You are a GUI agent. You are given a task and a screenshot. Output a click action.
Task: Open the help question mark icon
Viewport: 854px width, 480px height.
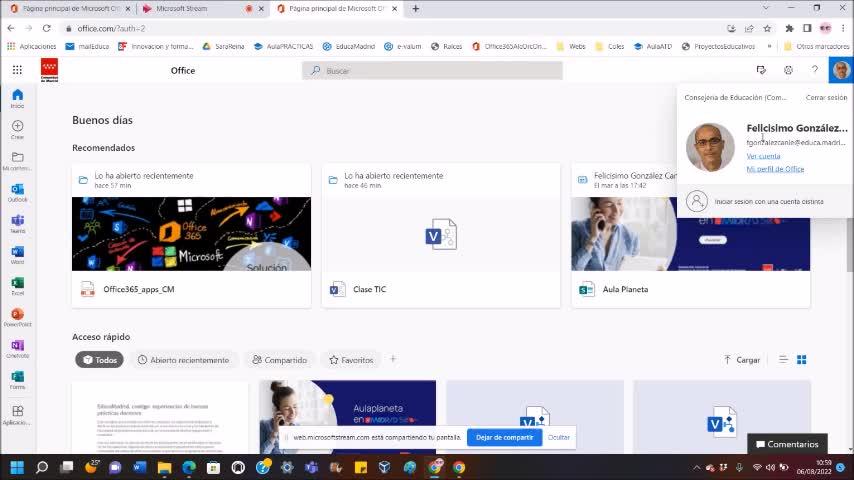815,70
